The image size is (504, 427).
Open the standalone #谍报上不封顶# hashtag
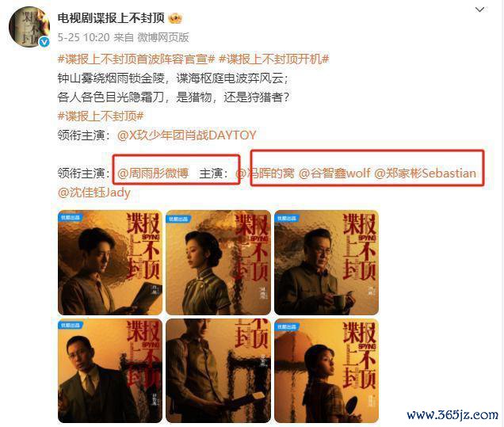(101, 116)
